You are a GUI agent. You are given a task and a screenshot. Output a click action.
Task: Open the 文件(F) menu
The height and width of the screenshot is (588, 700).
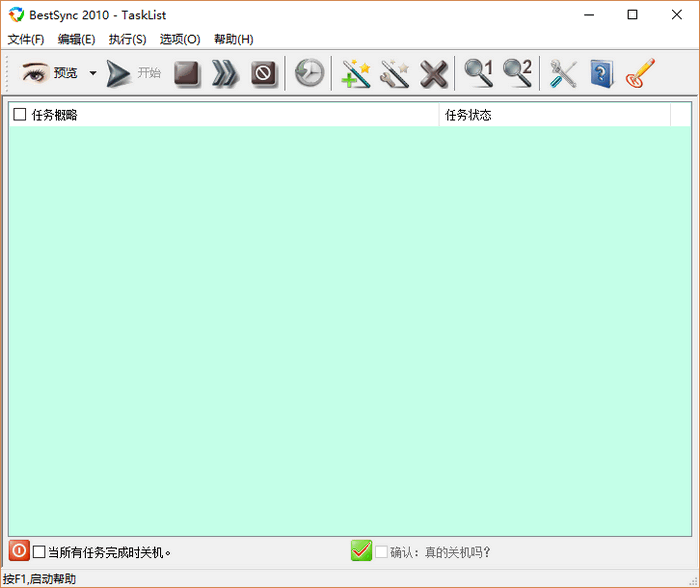[x=26, y=39]
